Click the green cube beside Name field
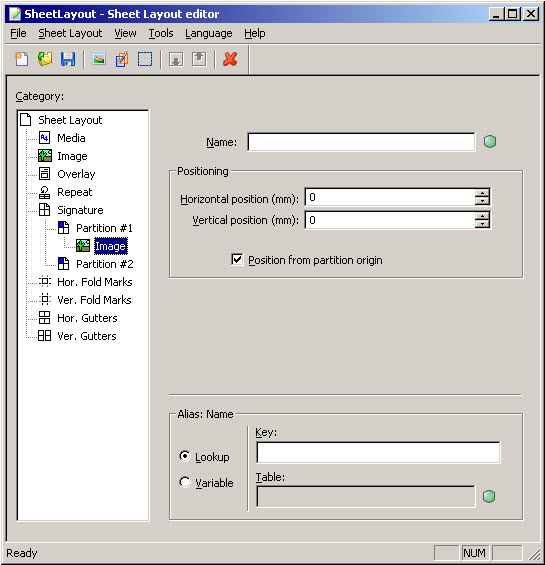The width and height of the screenshot is (545, 565). [x=490, y=141]
